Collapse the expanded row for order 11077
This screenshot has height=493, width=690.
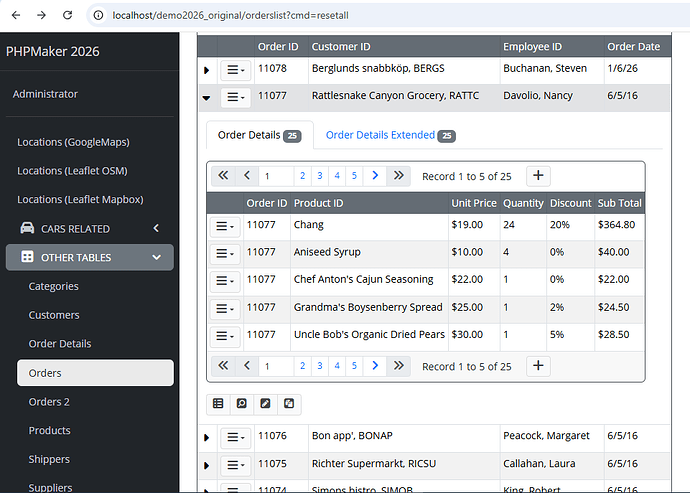click(206, 98)
